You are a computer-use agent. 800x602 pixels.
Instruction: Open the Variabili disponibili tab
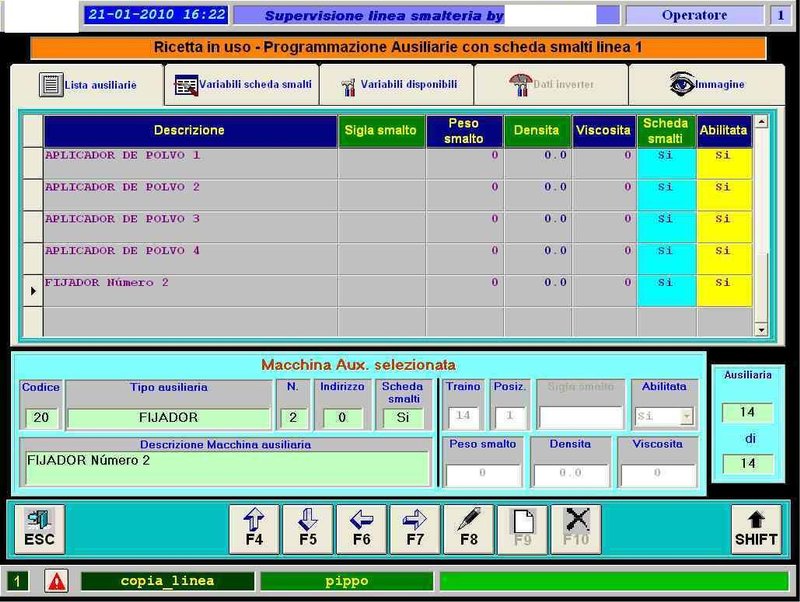tap(397, 85)
